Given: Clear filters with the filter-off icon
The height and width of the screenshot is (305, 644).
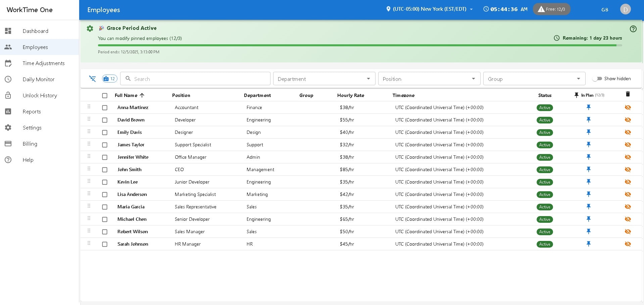Looking at the screenshot, I should (92, 79).
